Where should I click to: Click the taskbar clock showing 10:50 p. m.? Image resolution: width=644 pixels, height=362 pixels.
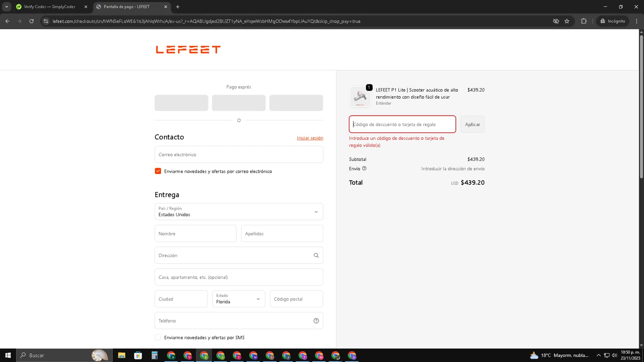pos(630,355)
